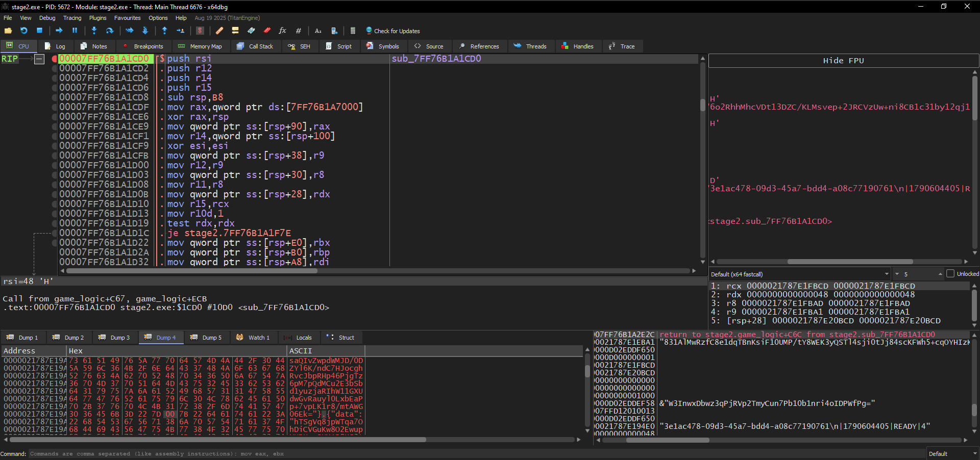Image resolution: width=980 pixels, height=460 pixels.
Task: Open the Scylla plugin icon
Action: coord(200,31)
